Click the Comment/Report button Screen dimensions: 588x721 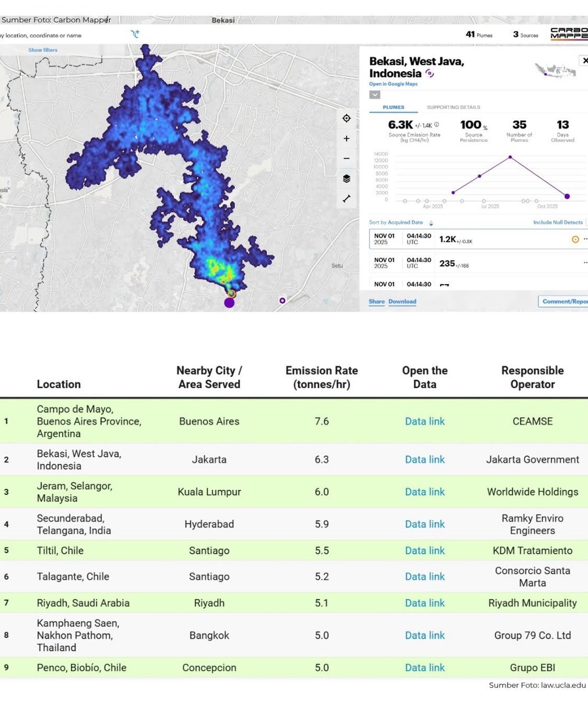click(x=563, y=301)
